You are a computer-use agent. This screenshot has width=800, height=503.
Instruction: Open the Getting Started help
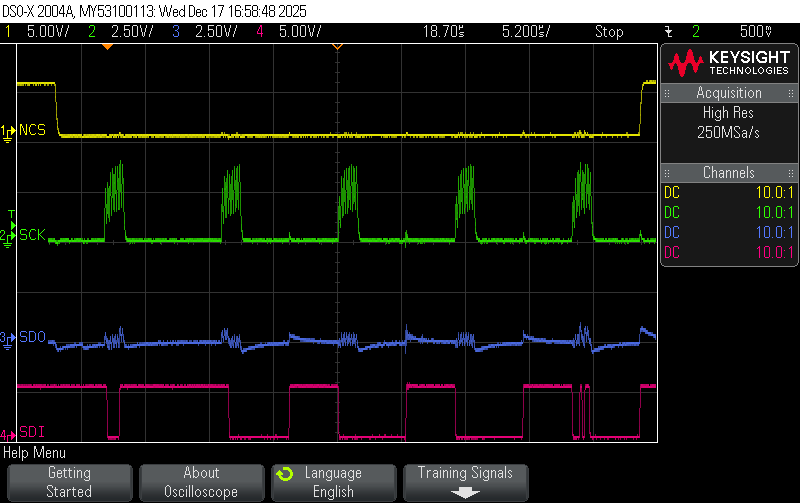coord(69,483)
